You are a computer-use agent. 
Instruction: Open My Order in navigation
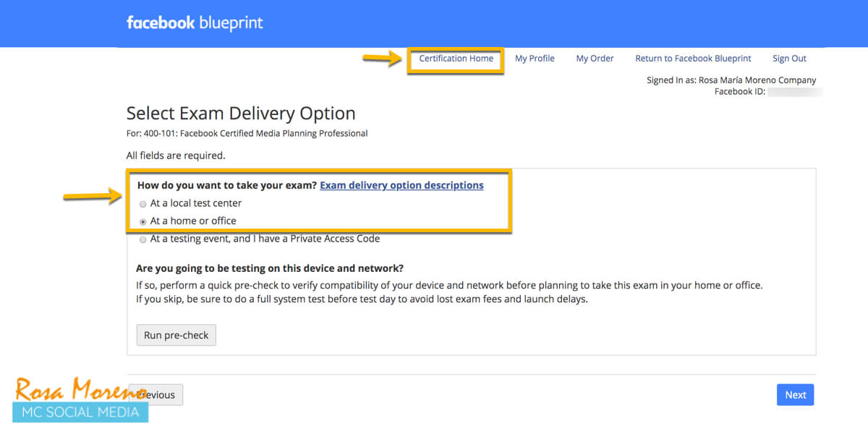(x=595, y=59)
